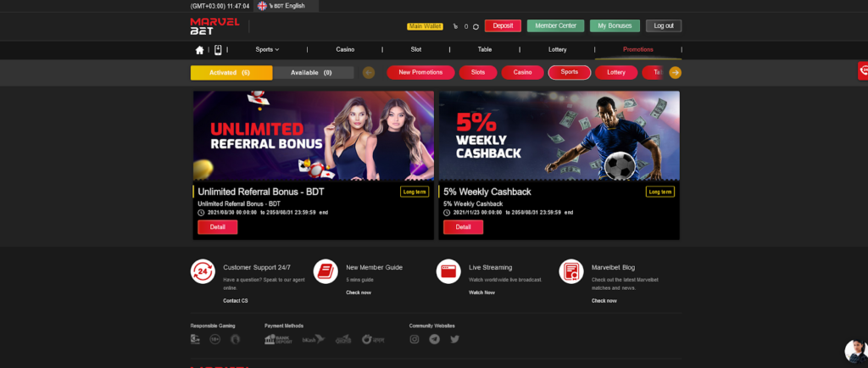Open the Instagram community icon
868x368 pixels.
[x=414, y=339]
